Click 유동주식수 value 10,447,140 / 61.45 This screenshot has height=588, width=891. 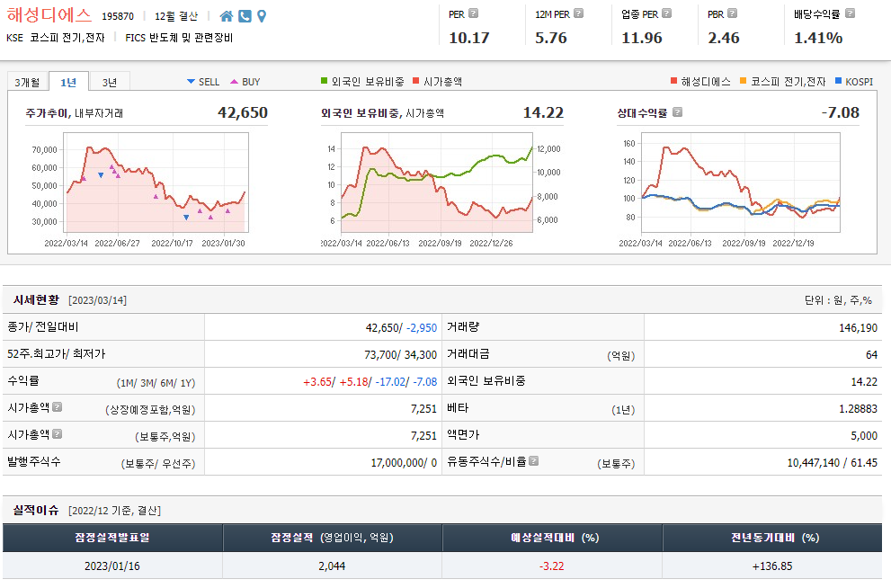833,463
